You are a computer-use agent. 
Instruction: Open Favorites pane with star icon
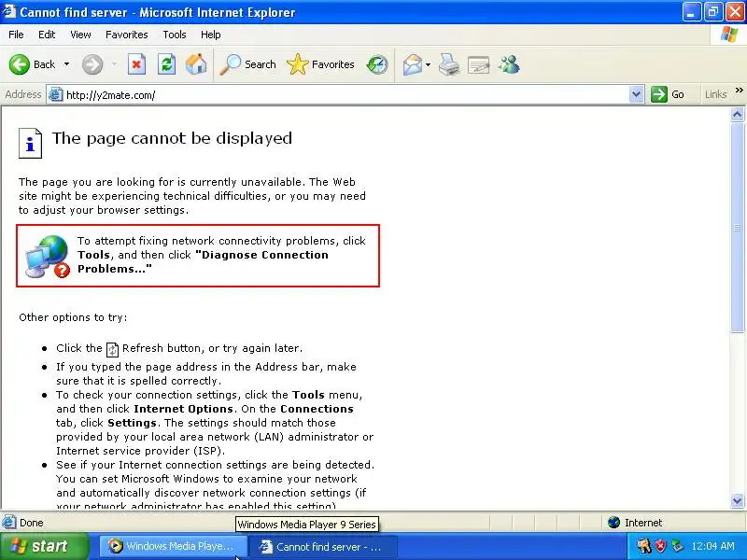point(320,64)
